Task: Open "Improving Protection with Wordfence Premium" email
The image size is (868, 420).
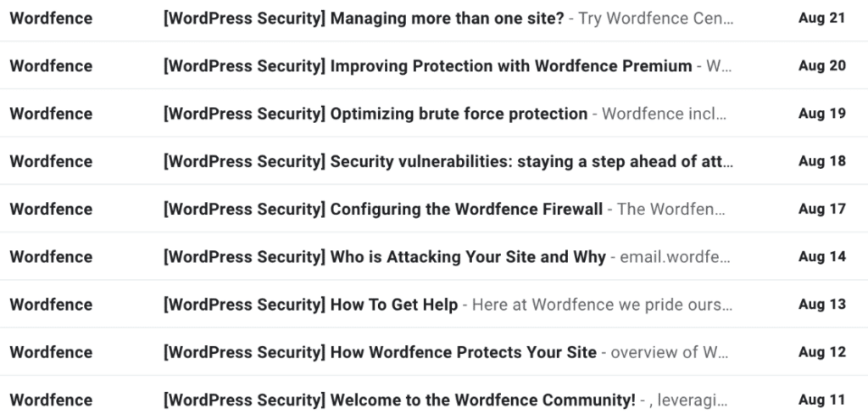Action: 510,66
